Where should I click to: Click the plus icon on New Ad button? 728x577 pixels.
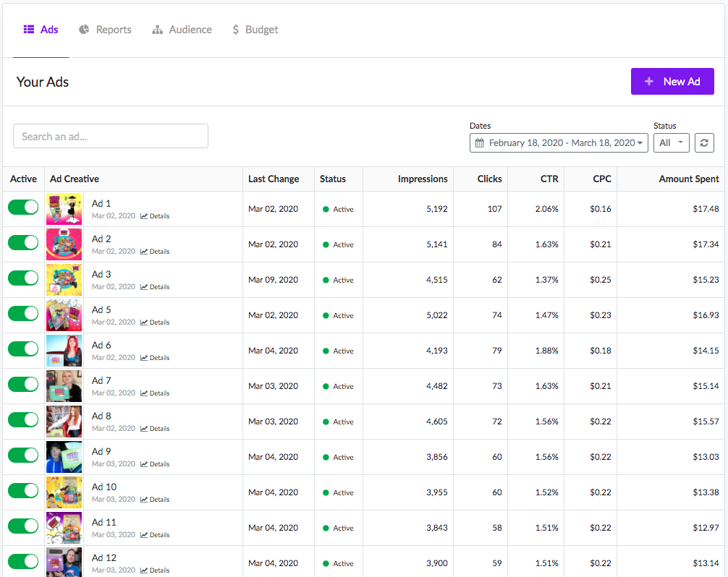(x=649, y=82)
